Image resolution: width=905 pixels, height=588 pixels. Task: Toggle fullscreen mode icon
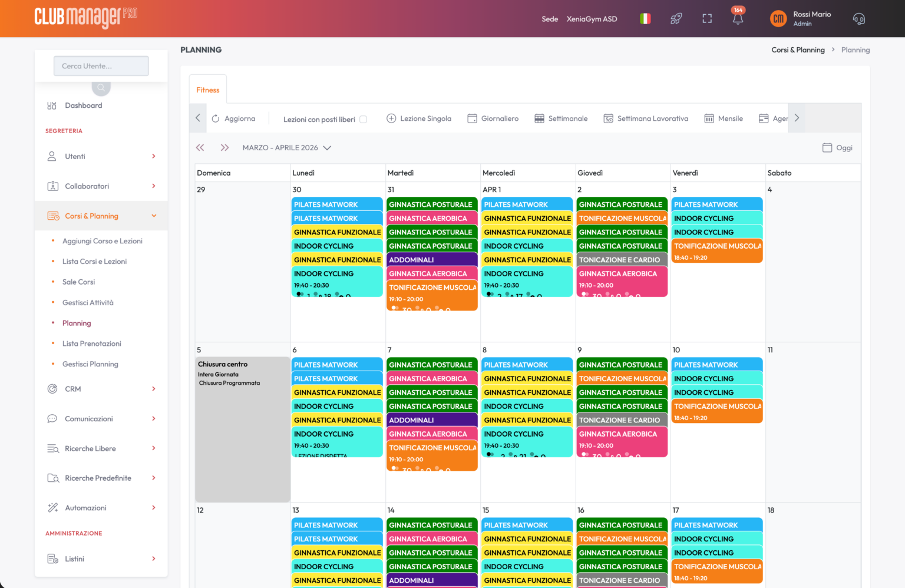click(x=707, y=19)
